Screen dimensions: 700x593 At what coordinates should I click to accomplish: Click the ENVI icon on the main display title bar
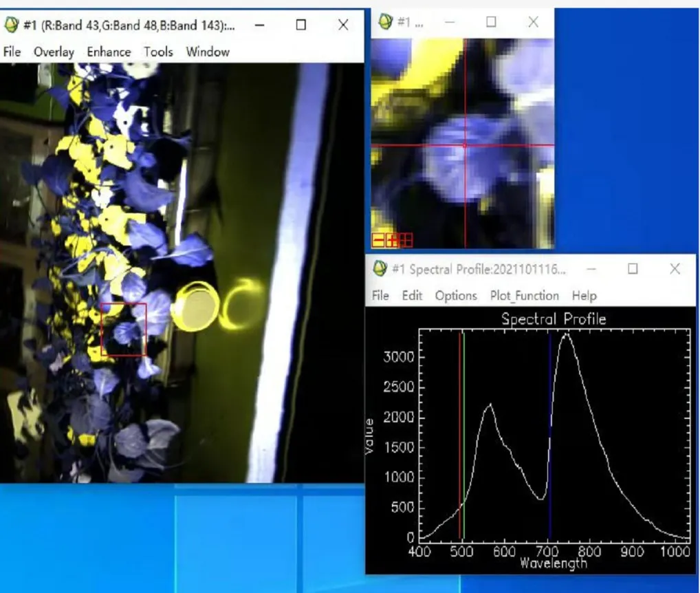click(x=11, y=25)
